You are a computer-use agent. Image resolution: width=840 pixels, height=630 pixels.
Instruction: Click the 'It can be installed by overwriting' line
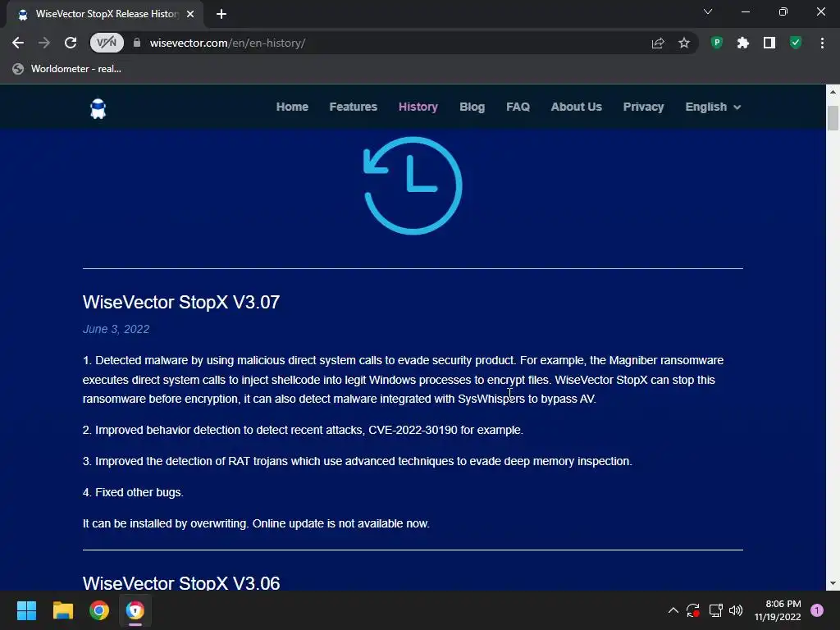256,523
